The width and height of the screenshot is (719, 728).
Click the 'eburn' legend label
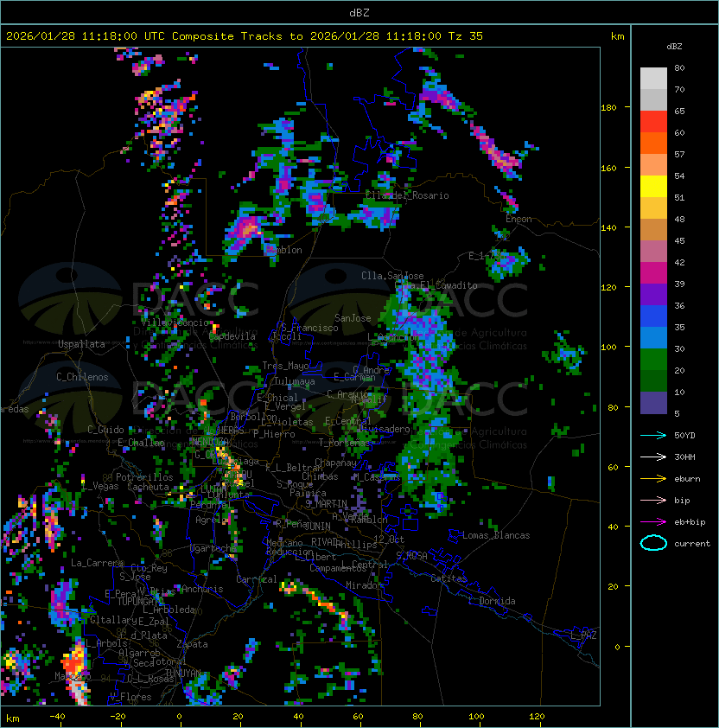687,479
